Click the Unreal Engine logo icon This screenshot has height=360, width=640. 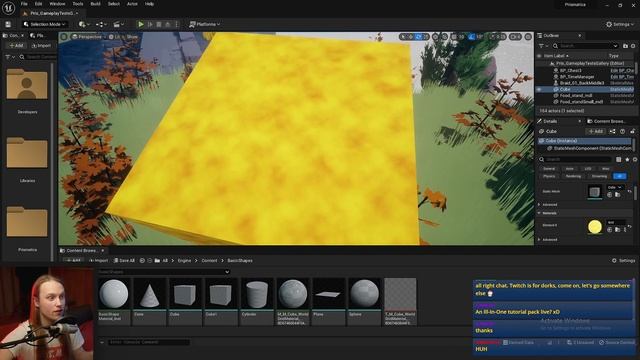8,8
